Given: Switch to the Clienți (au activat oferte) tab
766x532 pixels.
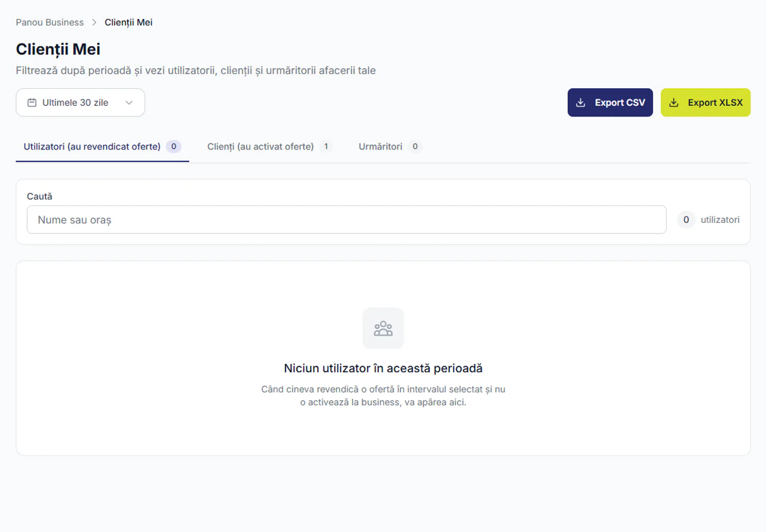Looking at the screenshot, I should pos(270,146).
